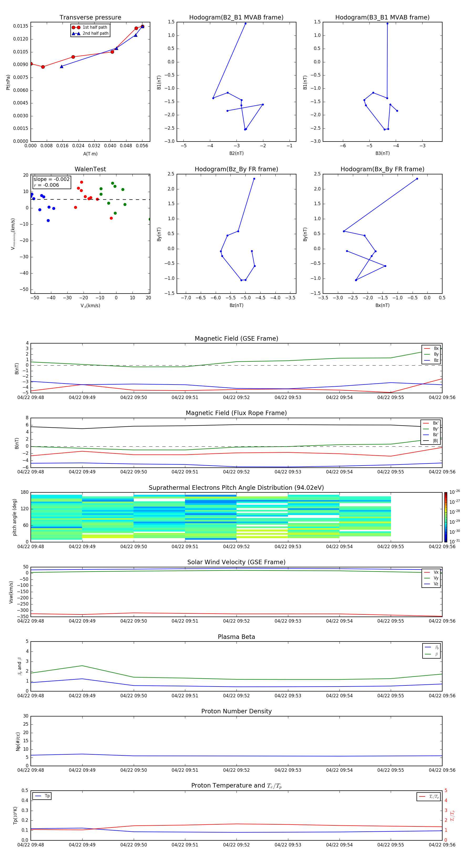
Task: Click the 'Magnetic Field (Flux Rope Frame)' title
Action: click(x=236, y=413)
